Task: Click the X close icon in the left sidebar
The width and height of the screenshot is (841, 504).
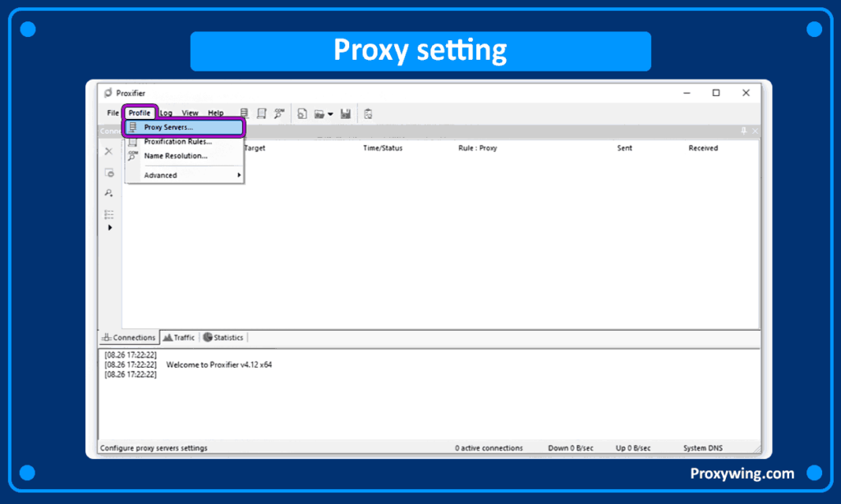Action: pyautogui.click(x=109, y=151)
